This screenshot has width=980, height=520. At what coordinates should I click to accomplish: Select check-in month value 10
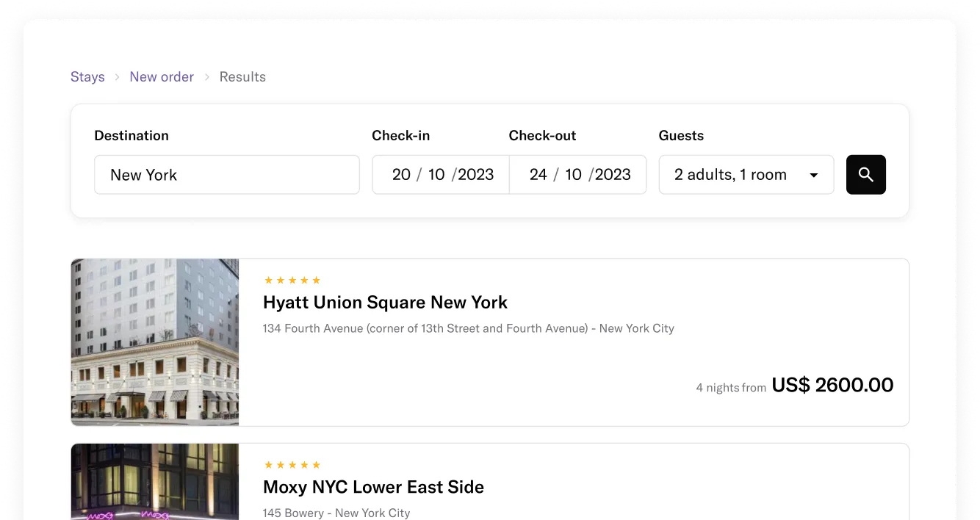436,175
